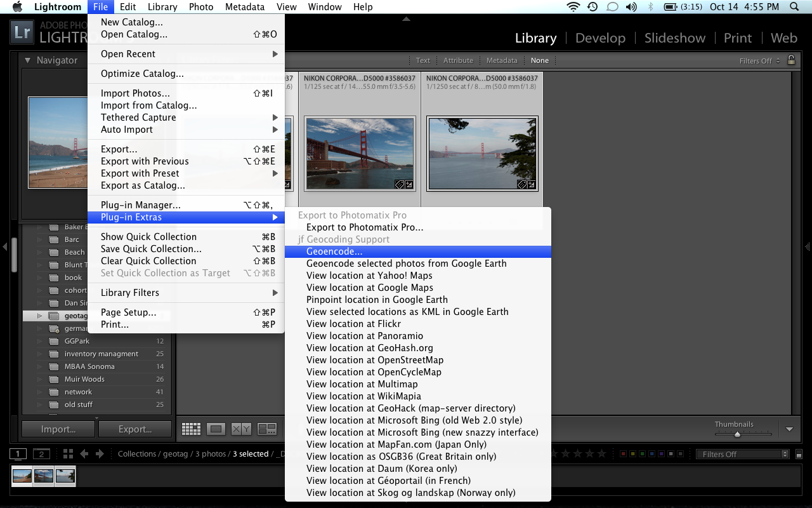
Task: Switch to Compare (XY) view icon
Action: coord(241,429)
